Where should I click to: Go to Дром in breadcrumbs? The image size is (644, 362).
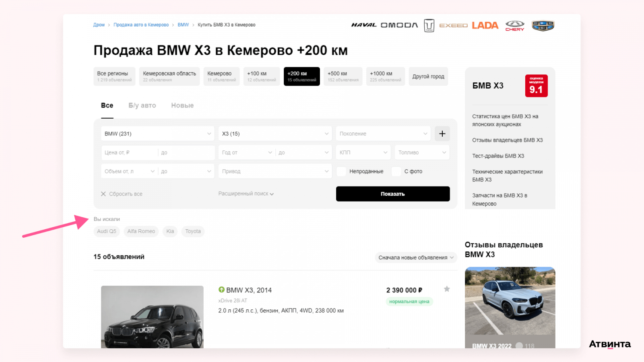pos(99,25)
